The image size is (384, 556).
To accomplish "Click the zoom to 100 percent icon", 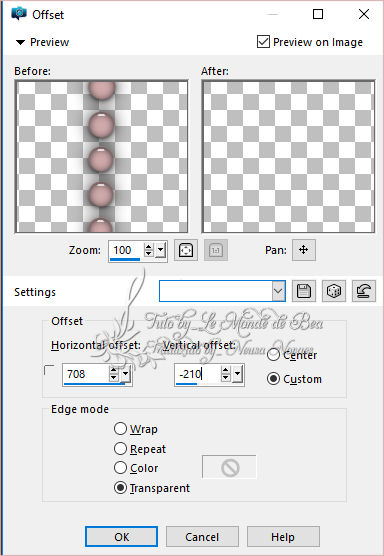I will pos(216,250).
